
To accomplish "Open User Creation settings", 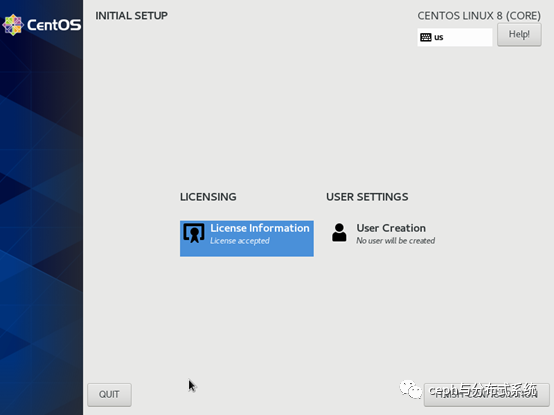I will [383, 234].
